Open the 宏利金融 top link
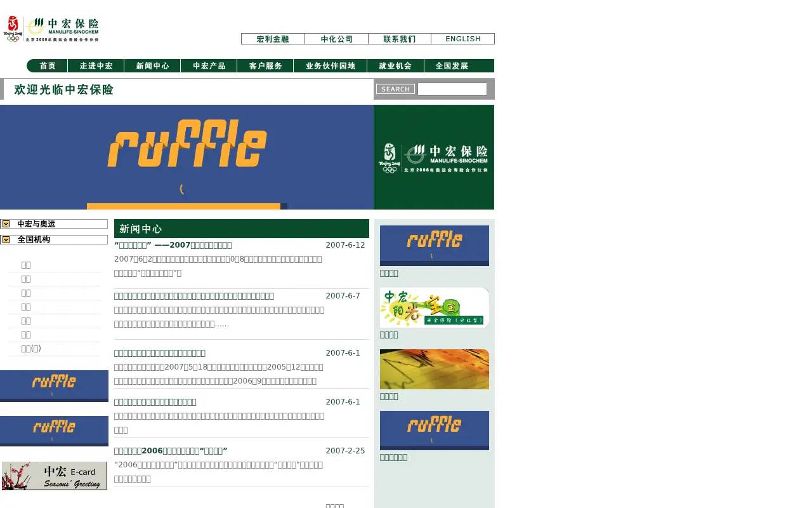This screenshot has width=812, height=508. pyautogui.click(x=273, y=39)
